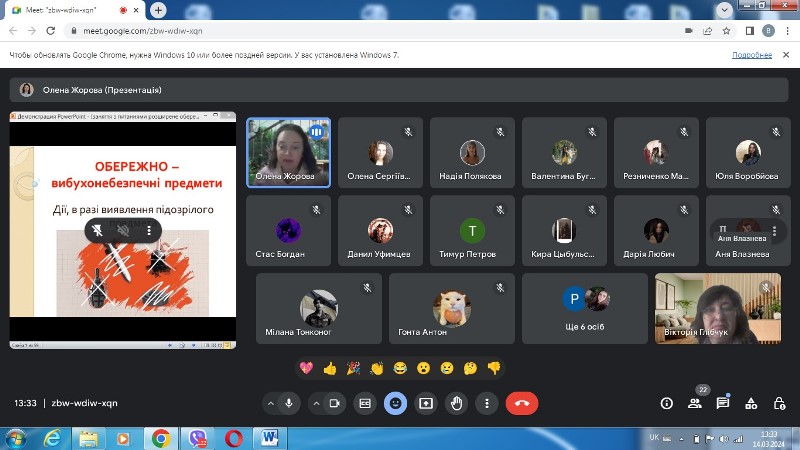Raise hand button in control bar
Image resolution: width=800 pixels, height=450 pixels.
point(456,403)
